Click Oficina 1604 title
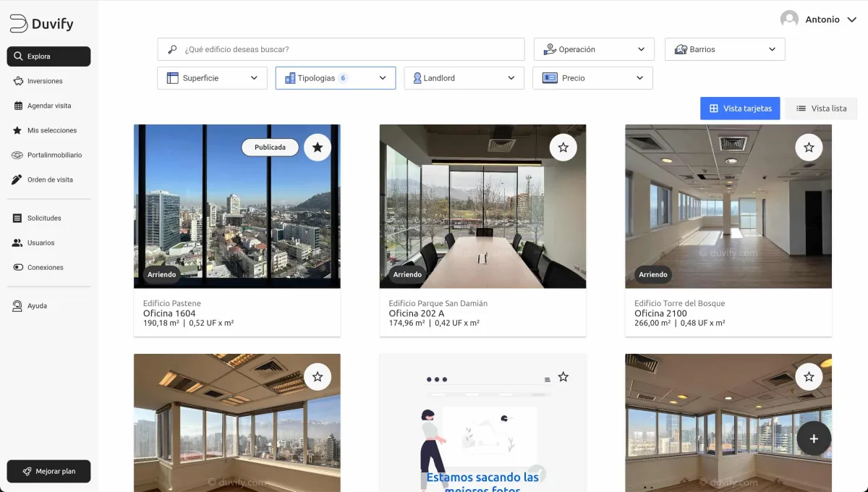Screen dimensions: 868x492 [169, 313]
